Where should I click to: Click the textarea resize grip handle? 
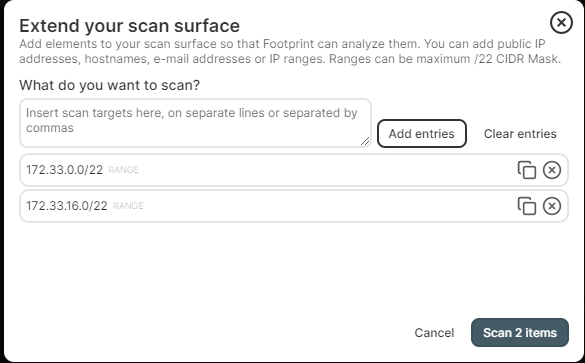click(365, 141)
